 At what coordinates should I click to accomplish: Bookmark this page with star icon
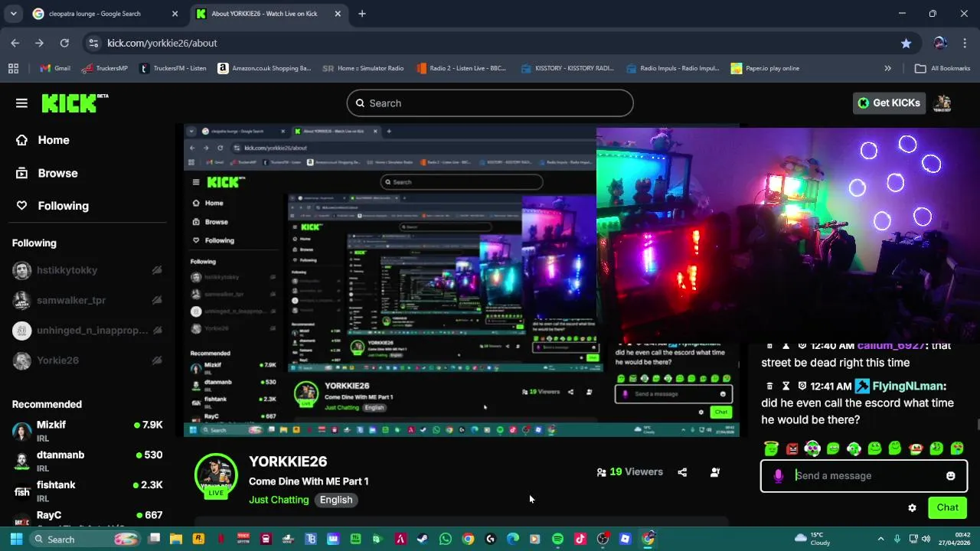(906, 44)
